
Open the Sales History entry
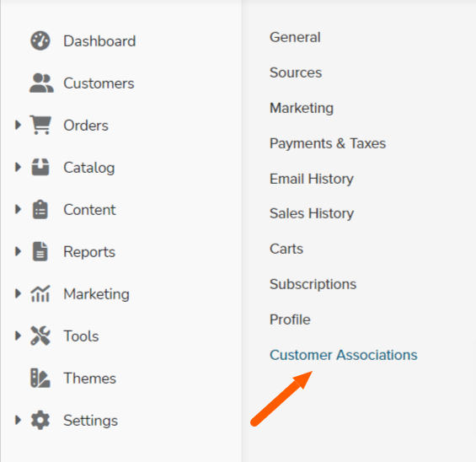point(312,213)
